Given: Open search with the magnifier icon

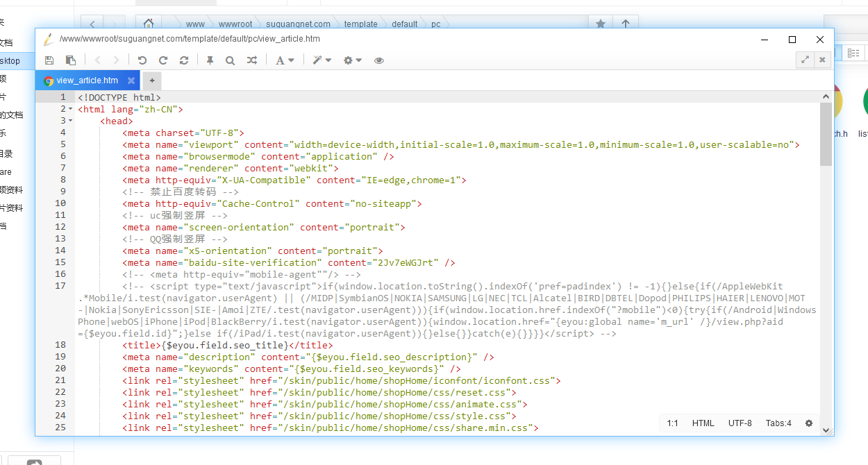Looking at the screenshot, I should coord(230,60).
